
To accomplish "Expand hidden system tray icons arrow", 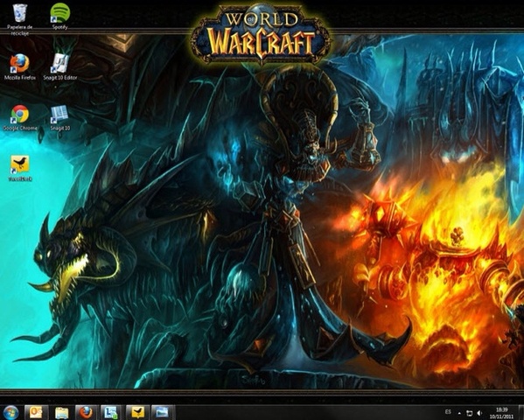I will coord(459,414).
